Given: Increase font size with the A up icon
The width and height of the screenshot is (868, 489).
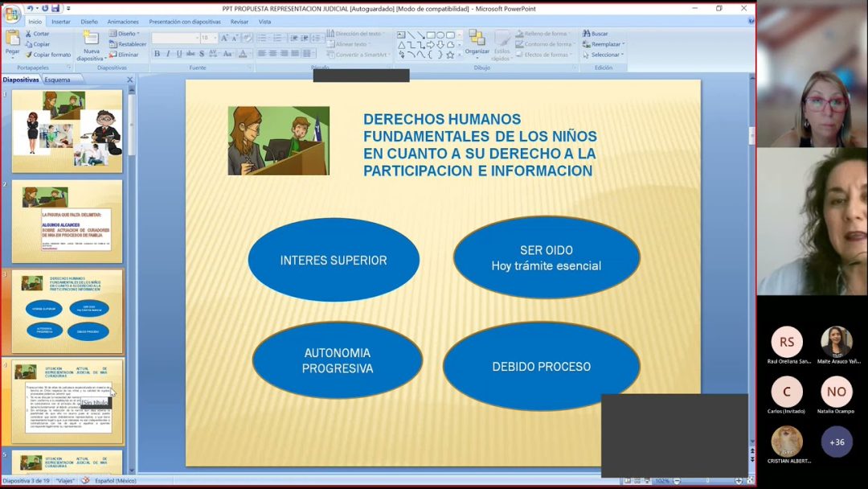Looking at the screenshot, I should [224, 39].
